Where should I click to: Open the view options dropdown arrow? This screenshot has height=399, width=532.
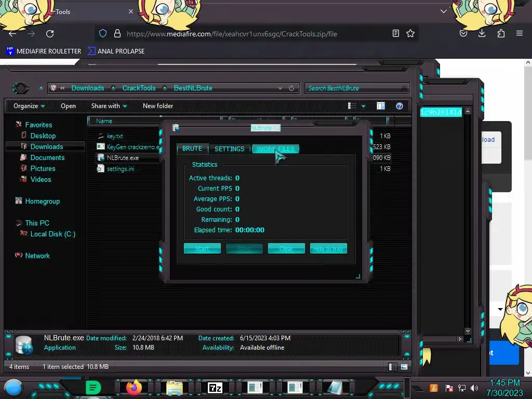tap(363, 106)
